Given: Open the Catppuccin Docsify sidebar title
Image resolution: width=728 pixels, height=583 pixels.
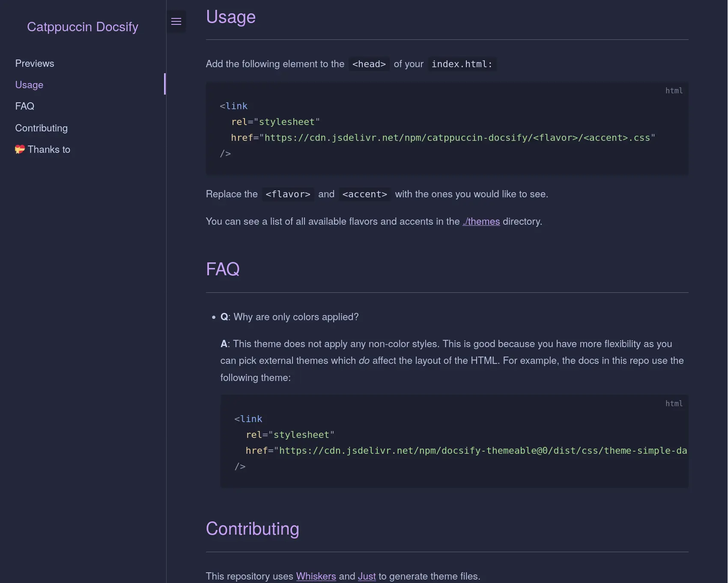Looking at the screenshot, I should (x=83, y=27).
